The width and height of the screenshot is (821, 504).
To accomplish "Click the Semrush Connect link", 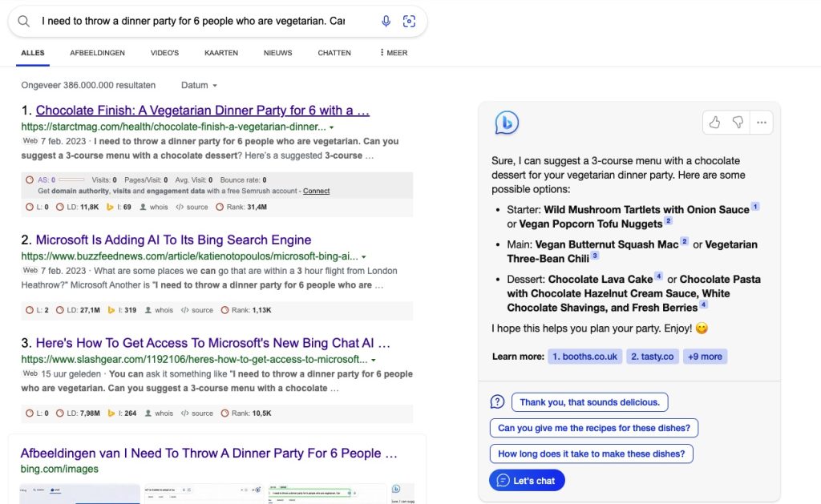I will coord(316,191).
